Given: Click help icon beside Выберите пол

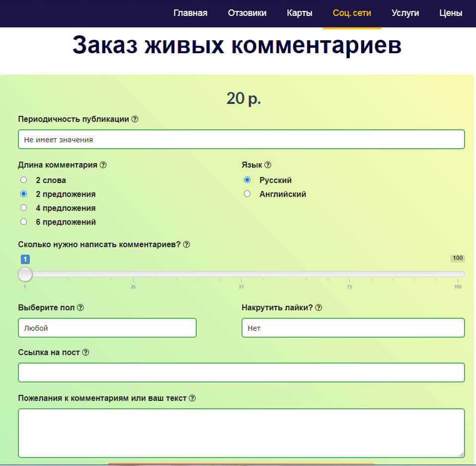Looking at the screenshot, I should click(80, 308).
